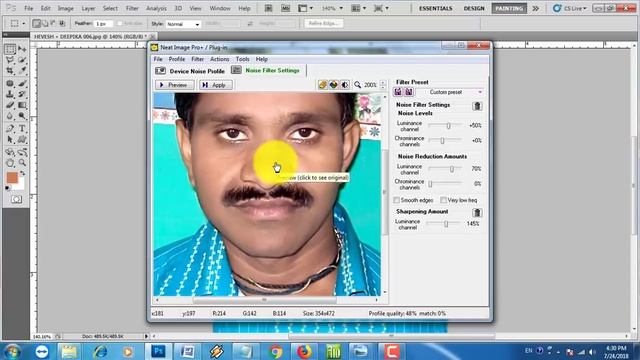Switch to ESSENTIALS workspace
The height and width of the screenshot is (360, 640).
[x=436, y=8]
